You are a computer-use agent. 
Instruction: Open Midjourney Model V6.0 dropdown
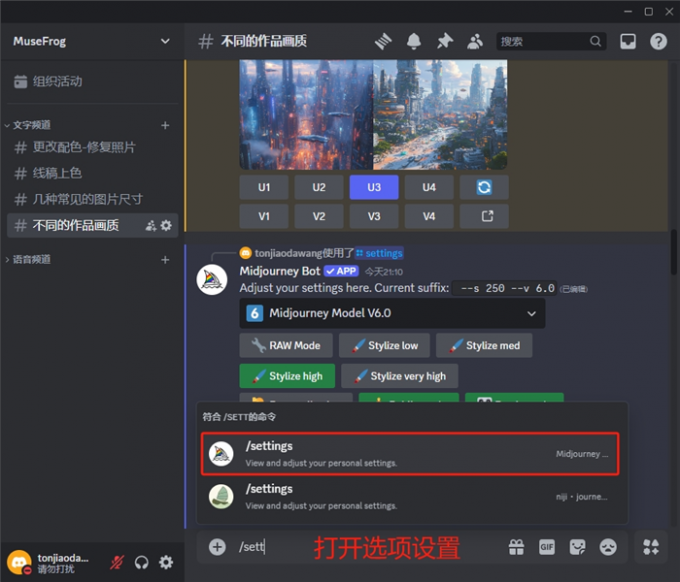392,313
